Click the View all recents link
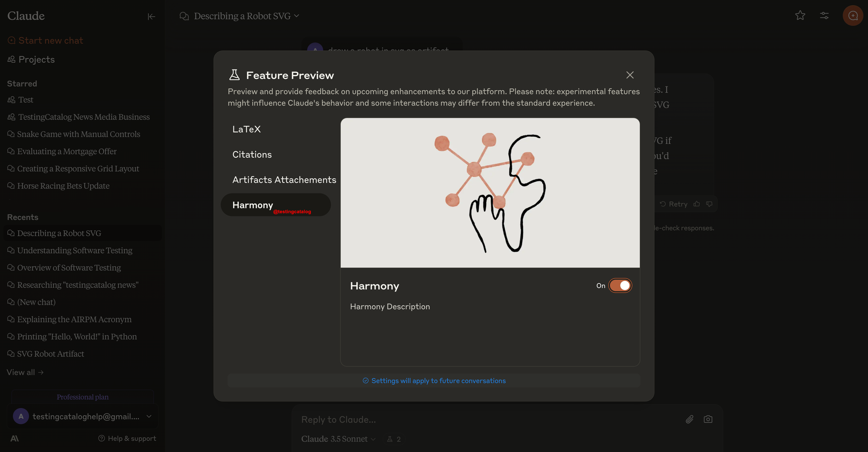This screenshot has height=452, width=868. tap(25, 373)
